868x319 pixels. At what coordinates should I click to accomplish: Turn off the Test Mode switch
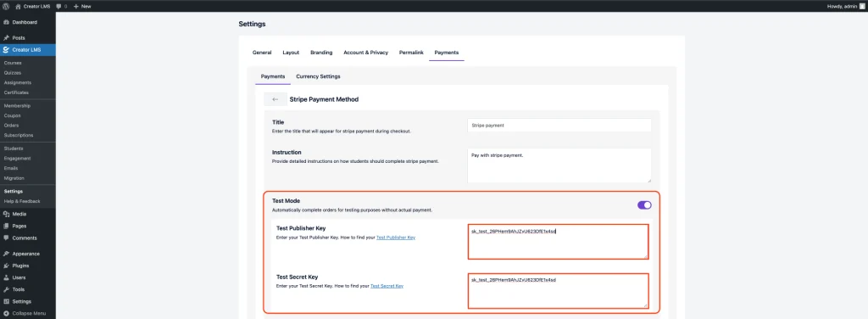pos(644,205)
